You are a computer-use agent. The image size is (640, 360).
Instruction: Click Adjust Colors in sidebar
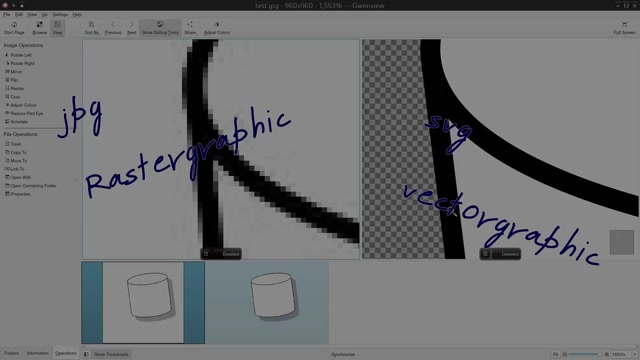pyautogui.click(x=20, y=105)
